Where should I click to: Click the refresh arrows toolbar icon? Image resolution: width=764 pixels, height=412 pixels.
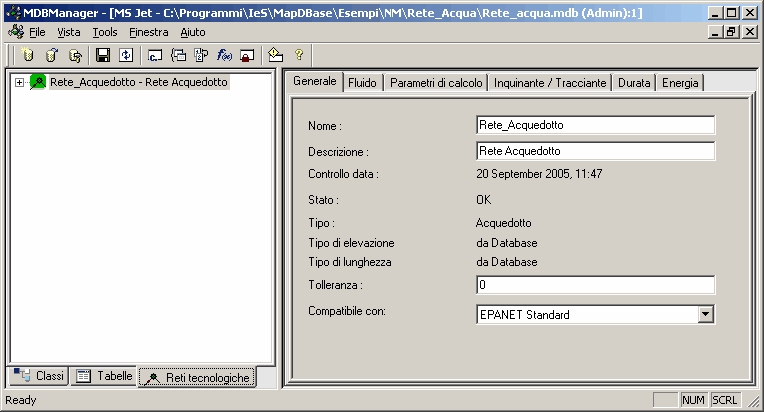point(125,55)
